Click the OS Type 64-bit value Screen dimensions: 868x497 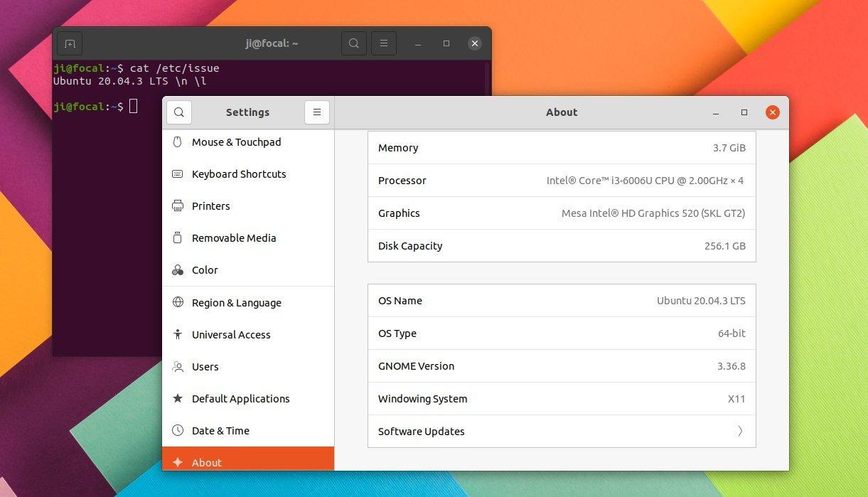coord(732,333)
